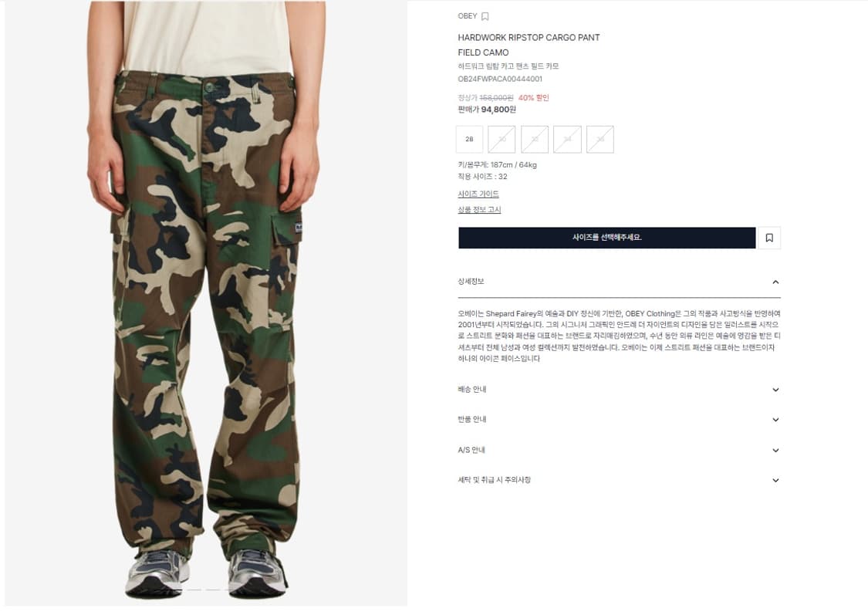Image resolution: width=868 pixels, height=615 pixels.
Task: Collapse the 상세정보 section
Action: (775, 282)
